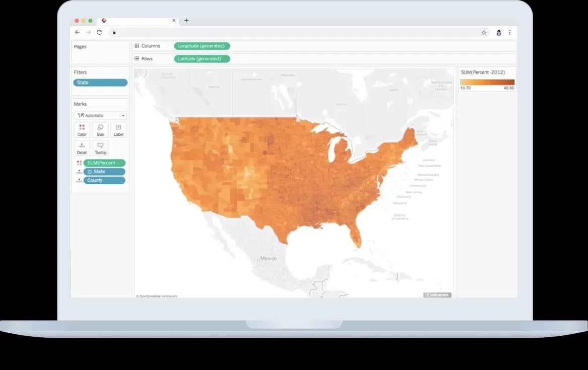588x370 pixels.
Task: Open the Tooltip marks card
Action: (x=100, y=148)
